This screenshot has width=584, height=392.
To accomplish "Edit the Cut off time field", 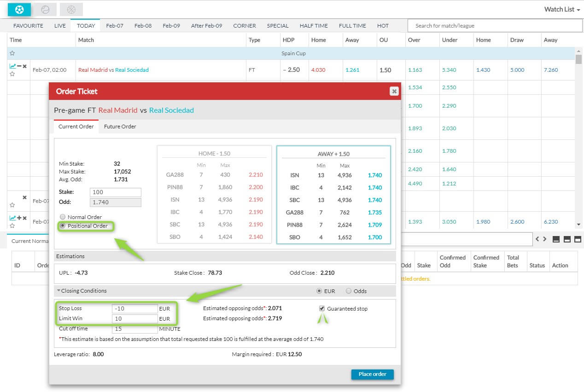I will (x=134, y=329).
